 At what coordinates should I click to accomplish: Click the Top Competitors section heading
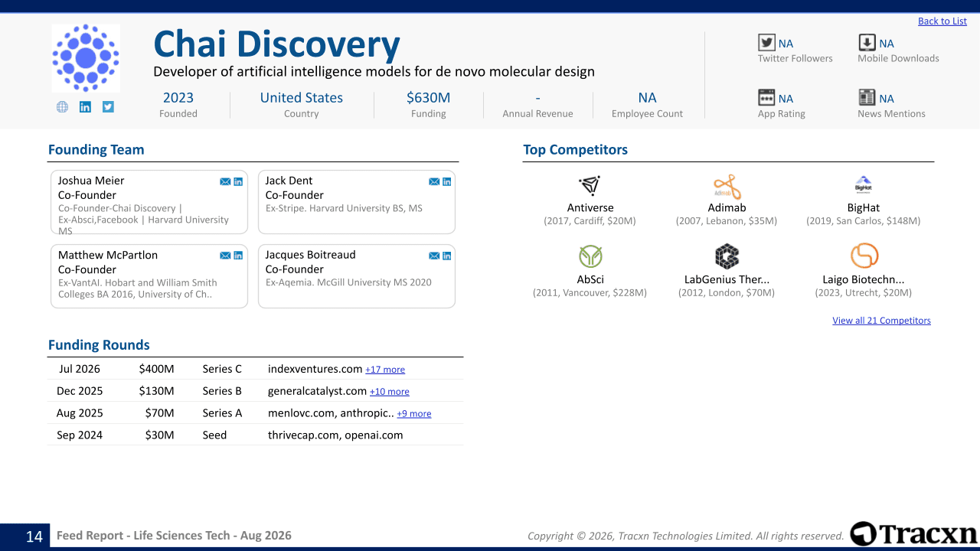(576, 150)
